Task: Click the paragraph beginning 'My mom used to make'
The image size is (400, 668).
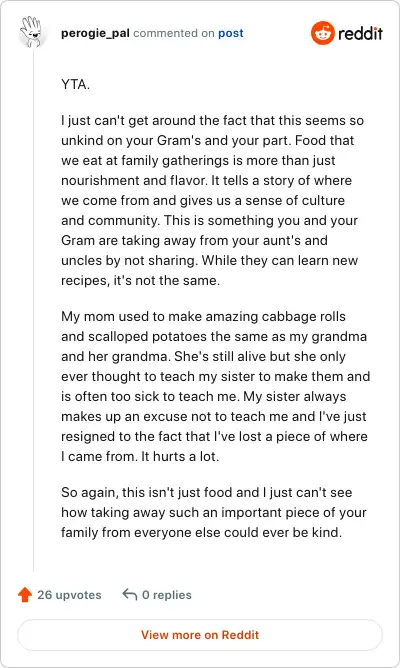Action: tap(215, 386)
